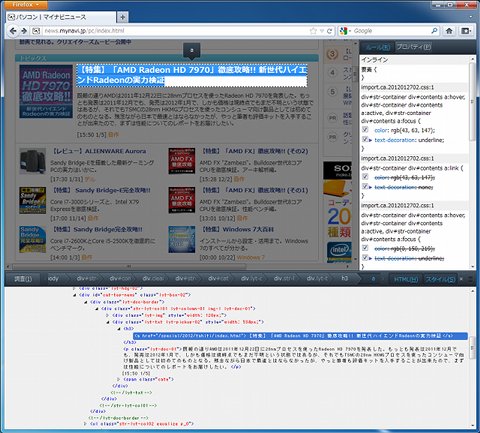480x433 pixels.
Task: Go back with the Back arrow
Action: (13, 31)
